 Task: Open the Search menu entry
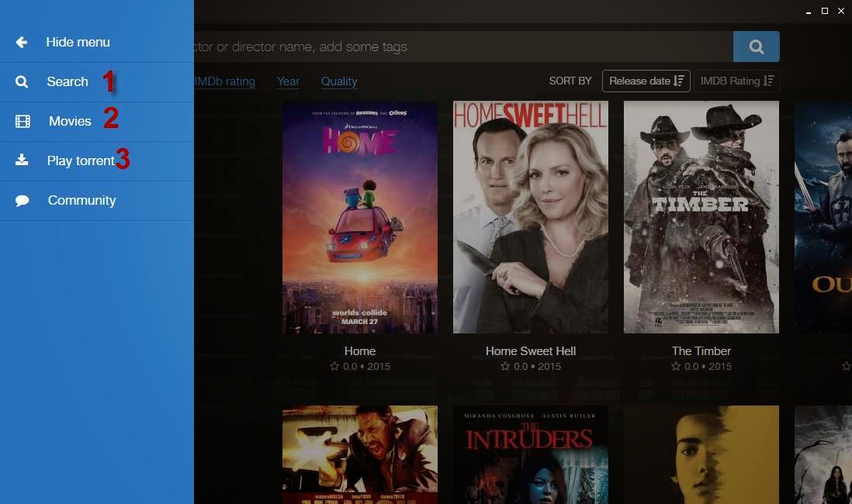[x=97, y=82]
